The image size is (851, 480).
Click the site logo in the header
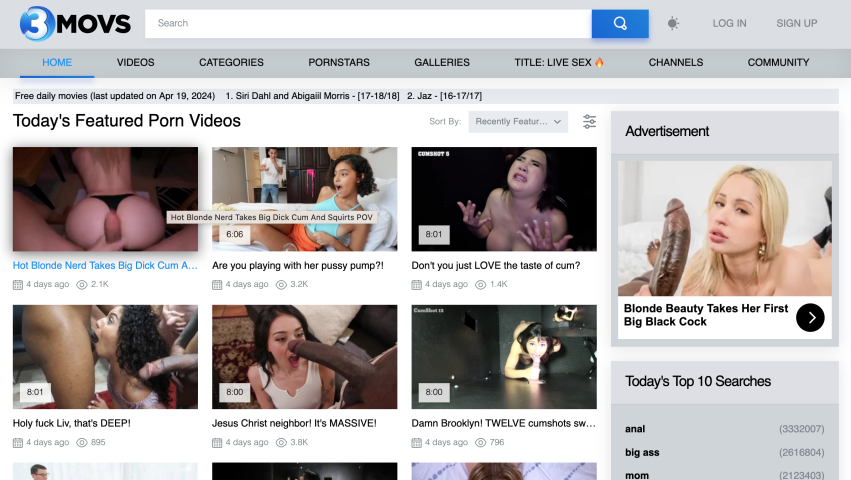(x=68, y=23)
